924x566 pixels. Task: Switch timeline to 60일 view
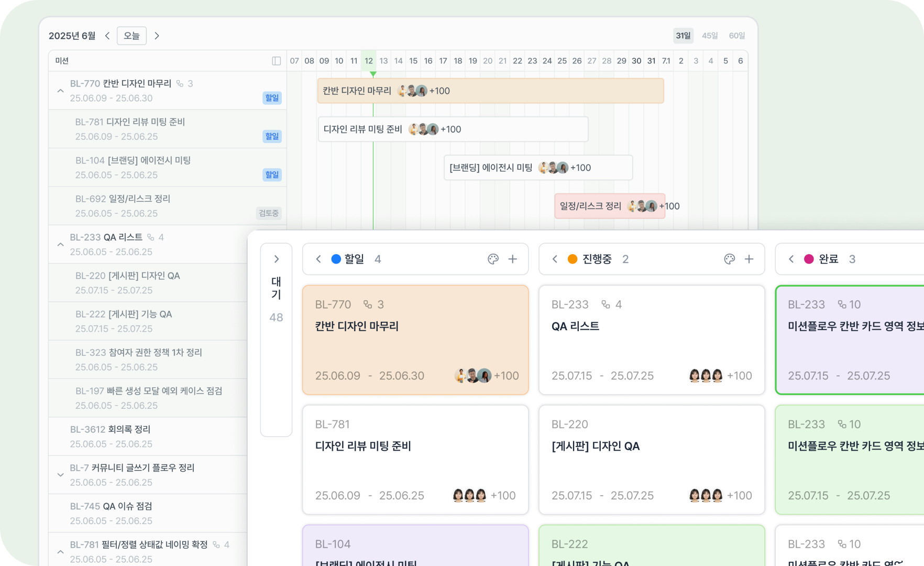736,36
